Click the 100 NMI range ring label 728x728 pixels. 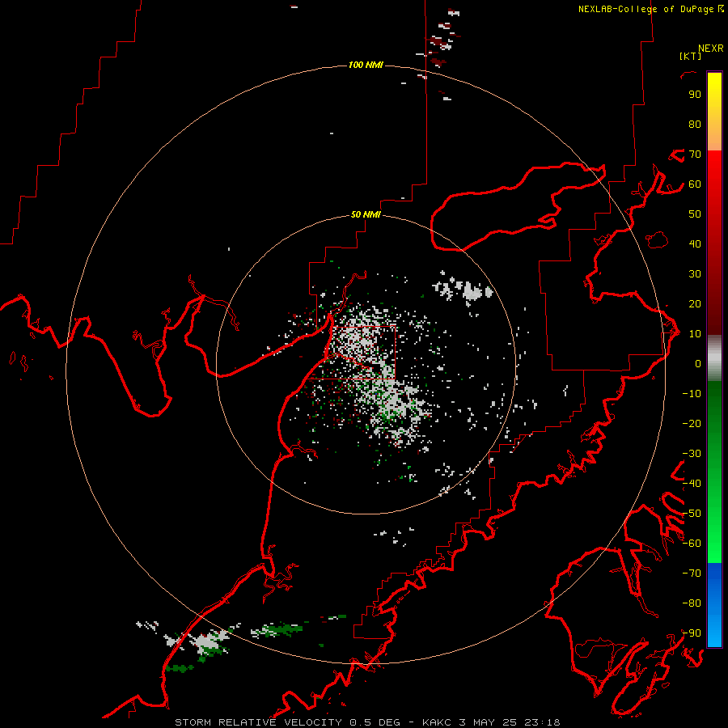(366, 65)
